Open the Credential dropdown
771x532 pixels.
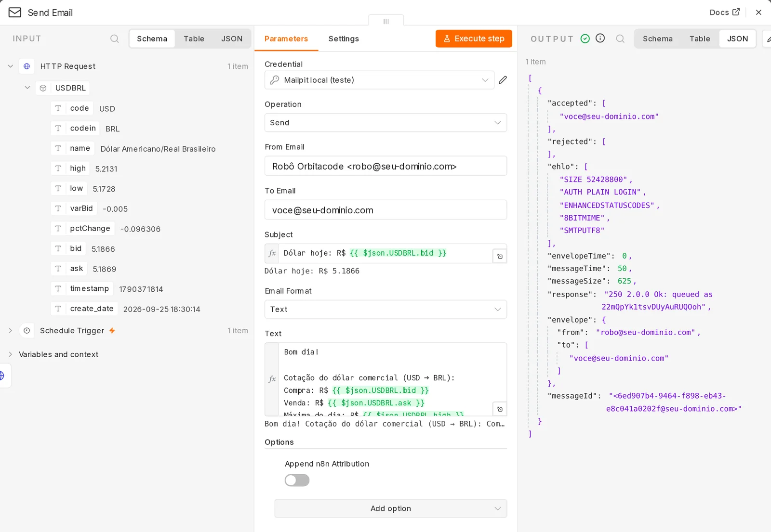(379, 80)
